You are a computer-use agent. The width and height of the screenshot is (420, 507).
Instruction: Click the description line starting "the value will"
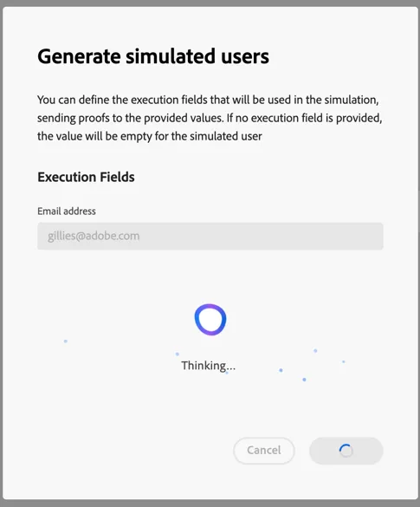(x=150, y=136)
